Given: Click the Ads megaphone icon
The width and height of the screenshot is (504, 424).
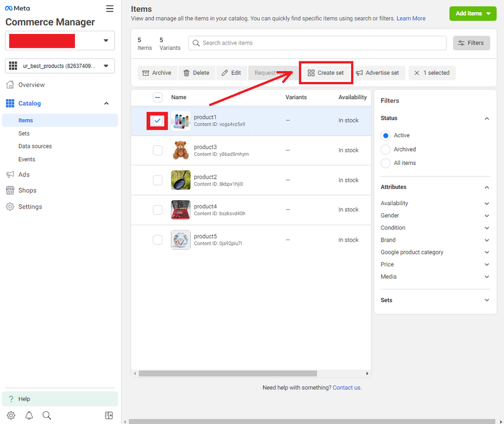Looking at the screenshot, I should (10, 174).
